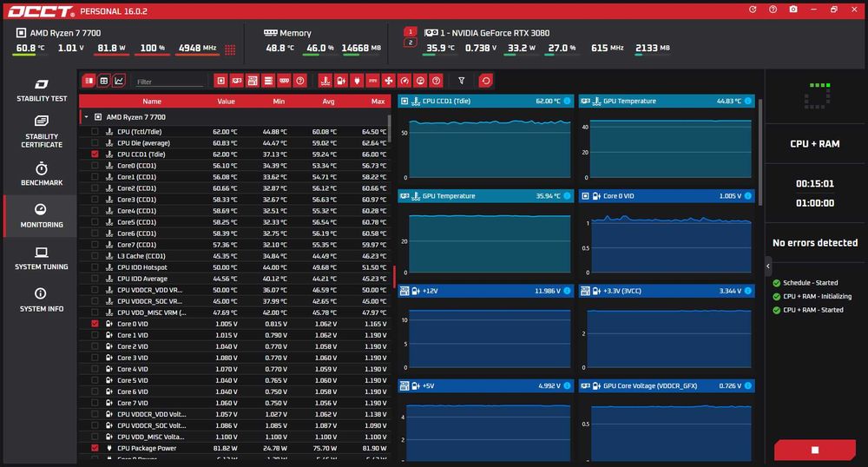
Task: Click the refresh icon in title bar
Action: coord(753,10)
